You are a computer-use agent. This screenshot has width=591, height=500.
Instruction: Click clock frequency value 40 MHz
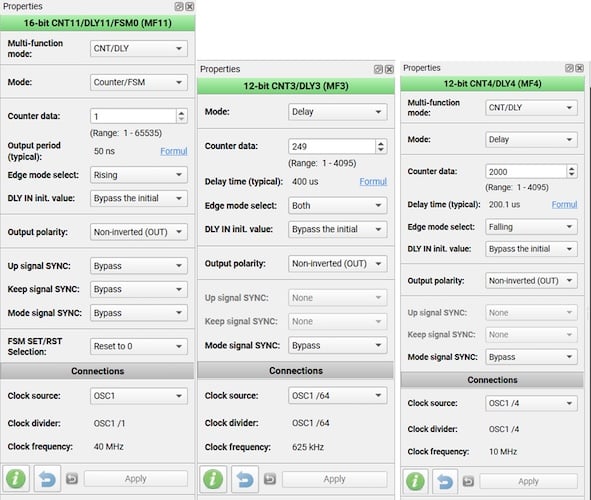(109, 446)
